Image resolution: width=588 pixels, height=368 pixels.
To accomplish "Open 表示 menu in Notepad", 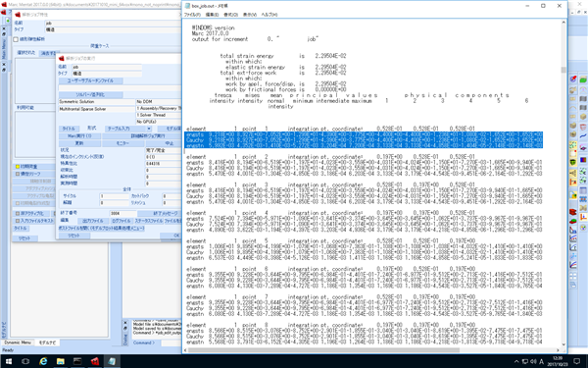I will pyautogui.click(x=249, y=15).
